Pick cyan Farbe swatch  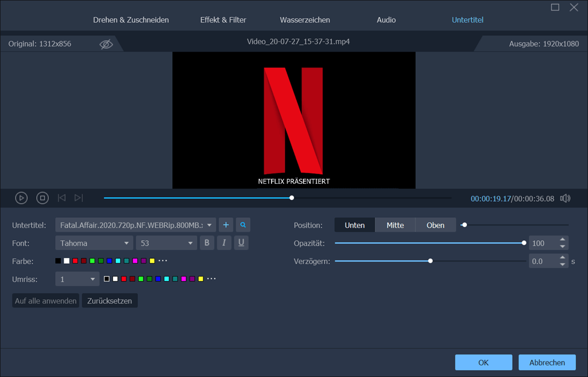coord(118,261)
